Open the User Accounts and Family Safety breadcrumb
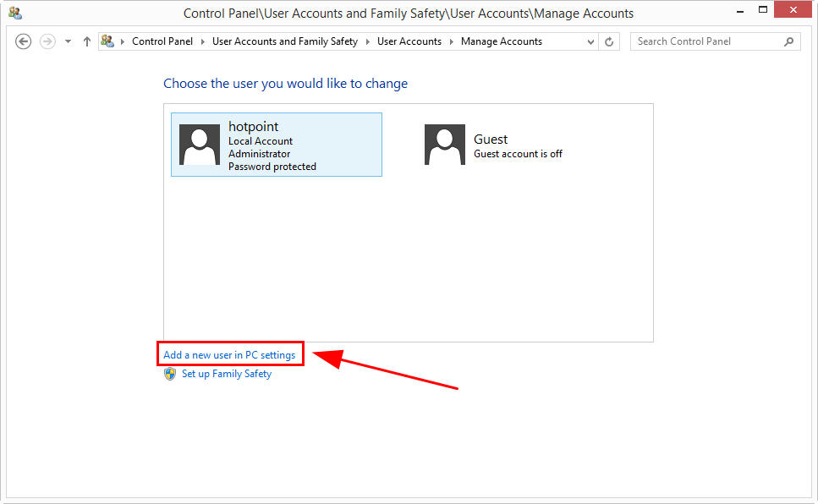The image size is (818, 504). point(285,41)
